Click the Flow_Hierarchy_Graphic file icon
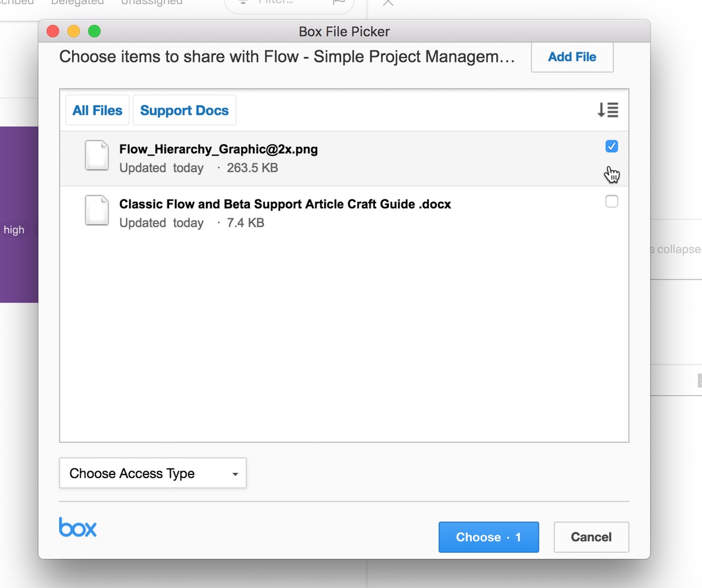 click(x=97, y=156)
